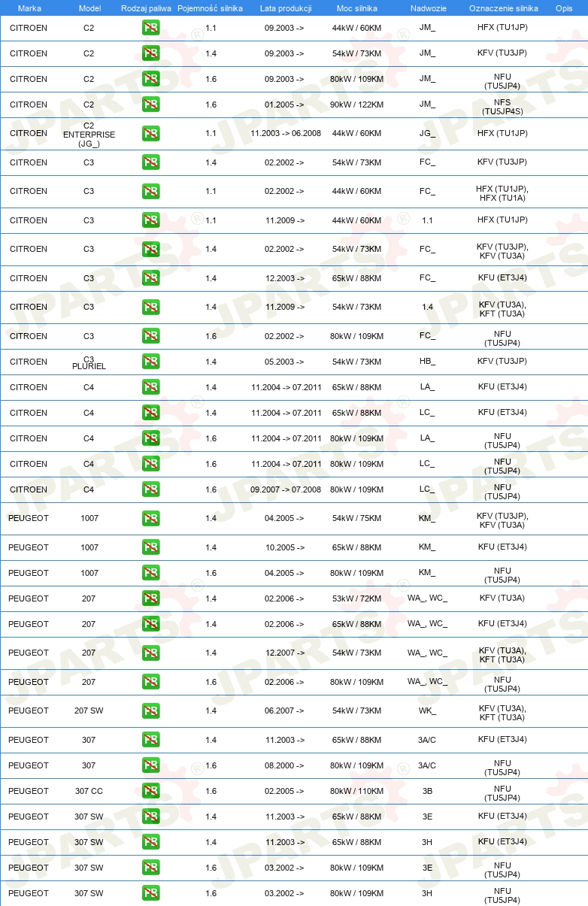This screenshot has width=588, height=906.
Task: Click the Moc silnika column header
Action: point(357,8)
